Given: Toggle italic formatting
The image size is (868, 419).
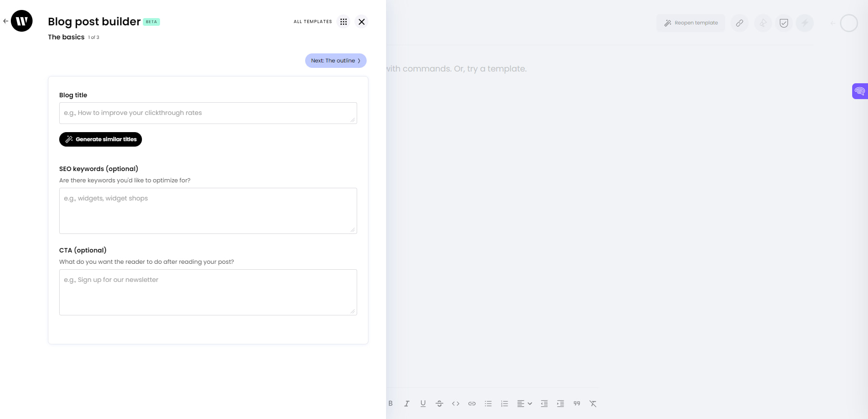Looking at the screenshot, I should pos(406,403).
